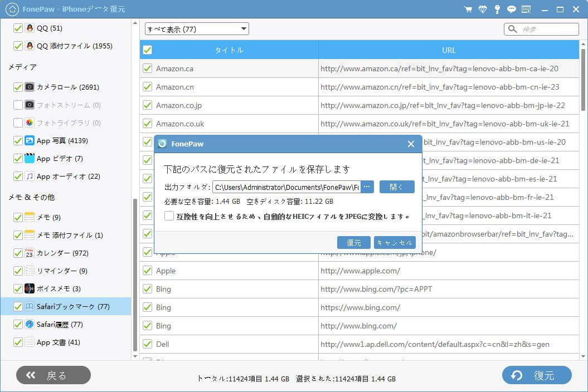This screenshot has width=588, height=392.
Task: Click the App 文書 document icon
Action: click(x=30, y=342)
